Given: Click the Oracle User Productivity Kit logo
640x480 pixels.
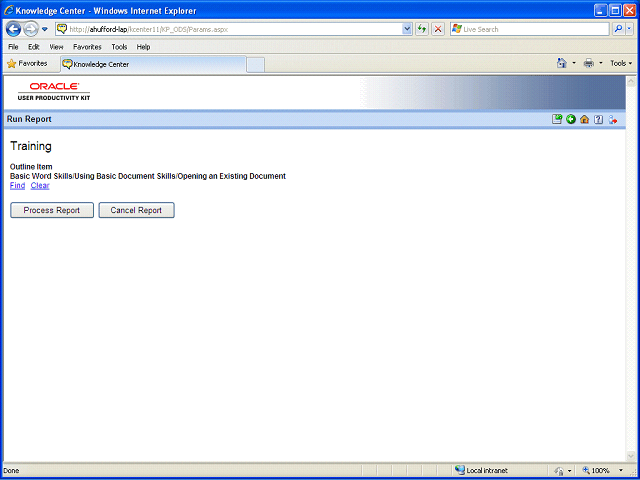Looking at the screenshot, I should pos(54,91).
